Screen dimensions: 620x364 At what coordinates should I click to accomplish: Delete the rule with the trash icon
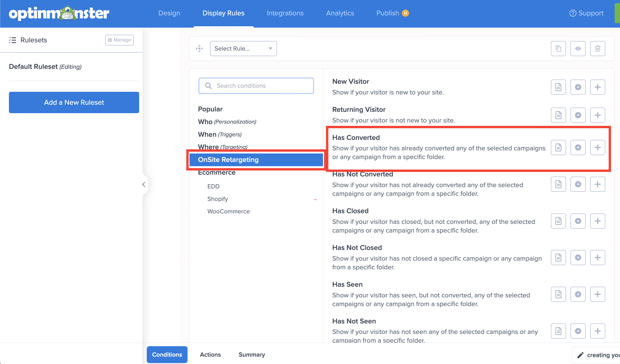coord(597,48)
